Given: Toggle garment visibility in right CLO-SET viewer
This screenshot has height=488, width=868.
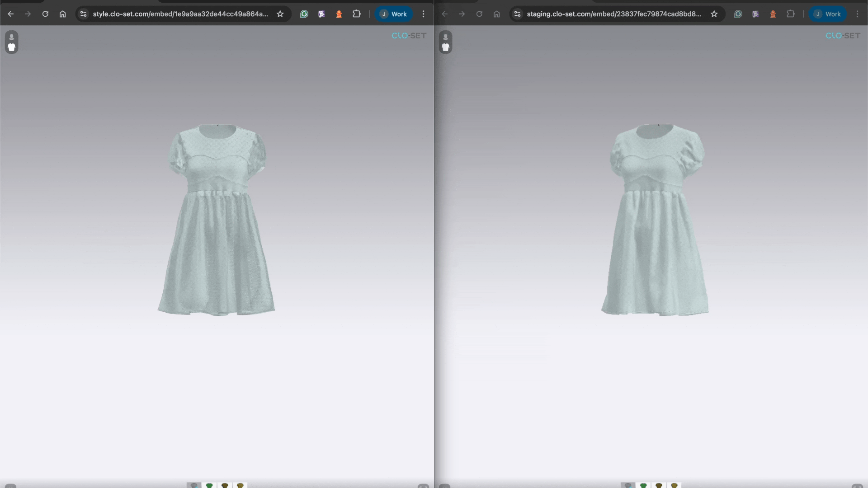Looking at the screenshot, I should (446, 47).
